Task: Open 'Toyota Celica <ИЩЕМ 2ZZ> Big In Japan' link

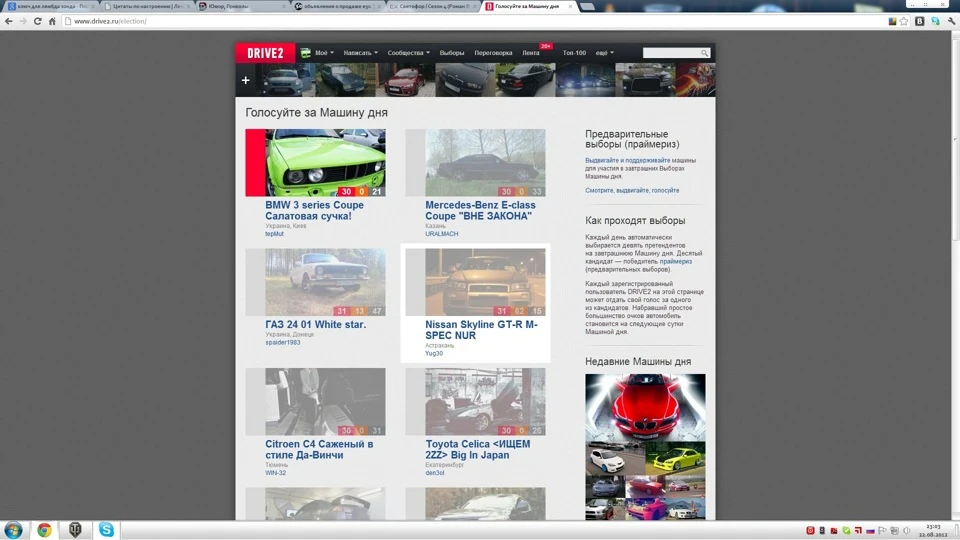Action: point(478,449)
